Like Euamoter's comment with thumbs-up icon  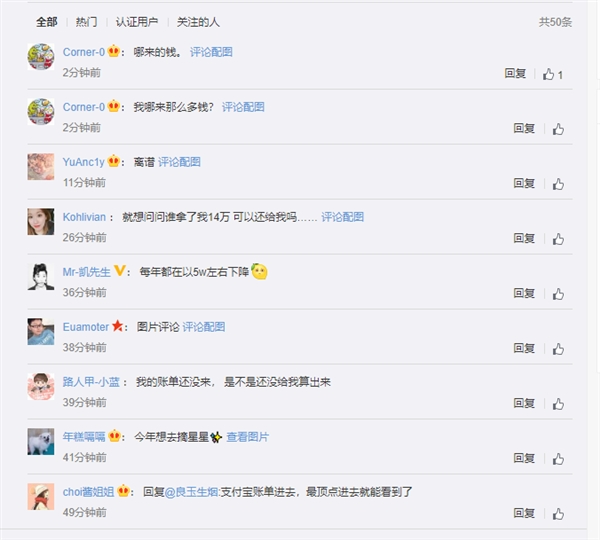[x=558, y=349]
